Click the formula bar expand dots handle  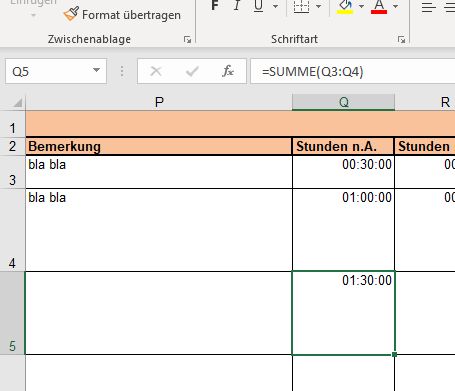tap(122, 71)
